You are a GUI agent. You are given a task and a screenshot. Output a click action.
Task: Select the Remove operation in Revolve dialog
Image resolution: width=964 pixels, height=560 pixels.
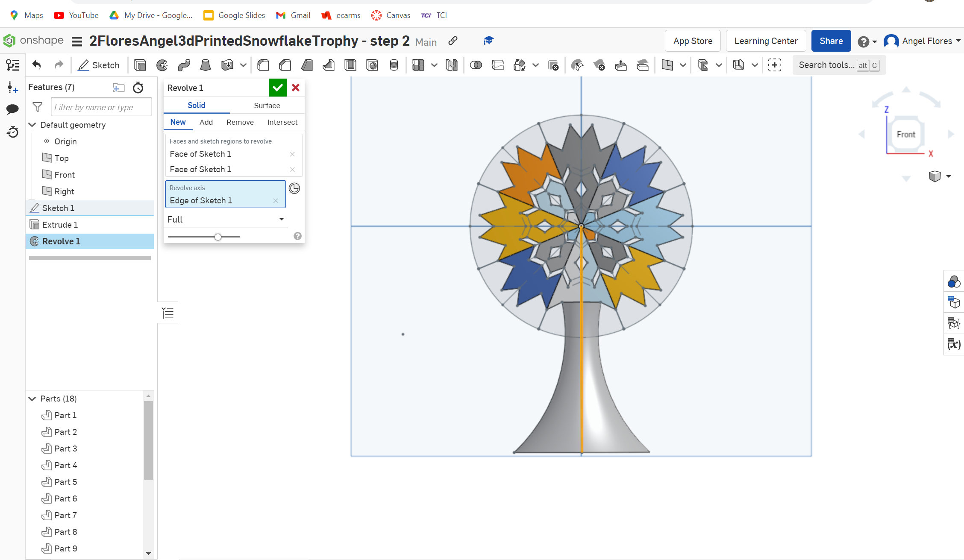click(240, 122)
